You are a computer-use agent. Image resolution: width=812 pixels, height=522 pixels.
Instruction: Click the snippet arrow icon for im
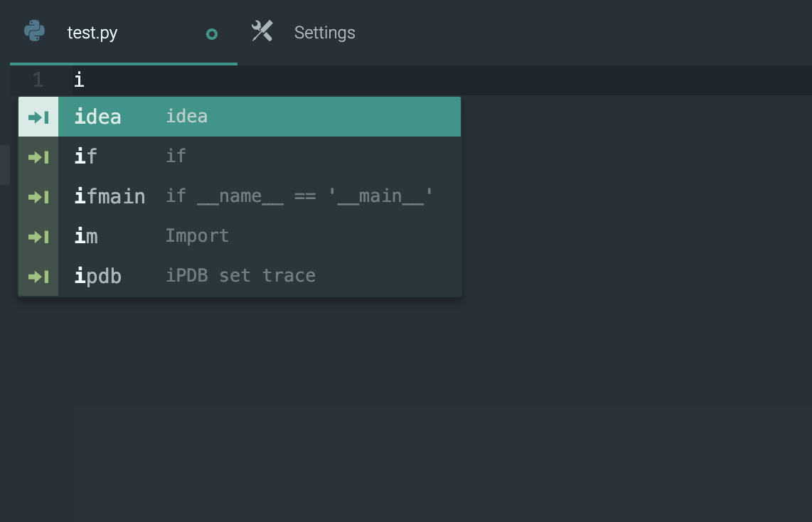pos(38,236)
